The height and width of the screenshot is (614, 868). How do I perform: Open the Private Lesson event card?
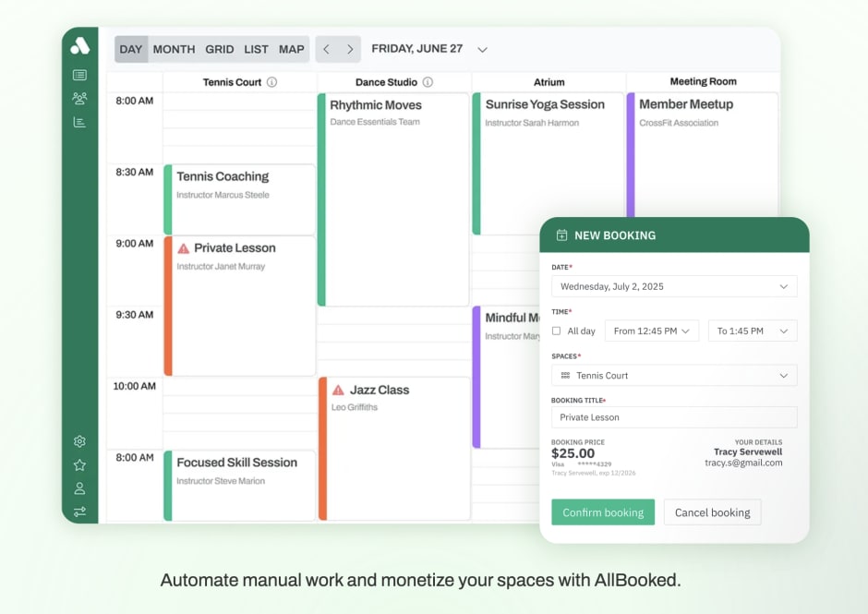[240, 307]
